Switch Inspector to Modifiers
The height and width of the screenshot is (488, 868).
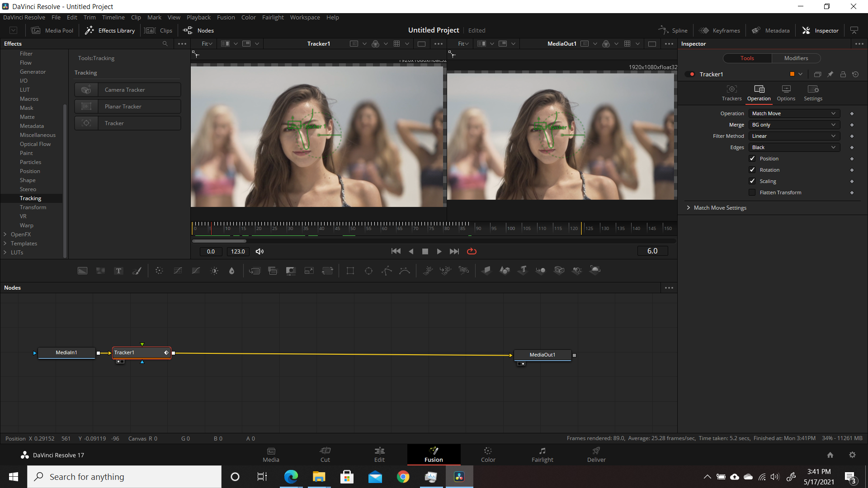796,58
